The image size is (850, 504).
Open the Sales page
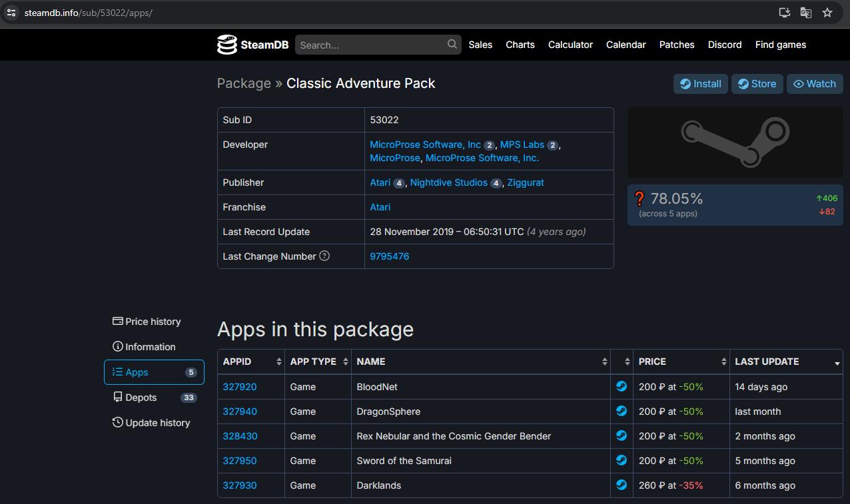pos(480,45)
